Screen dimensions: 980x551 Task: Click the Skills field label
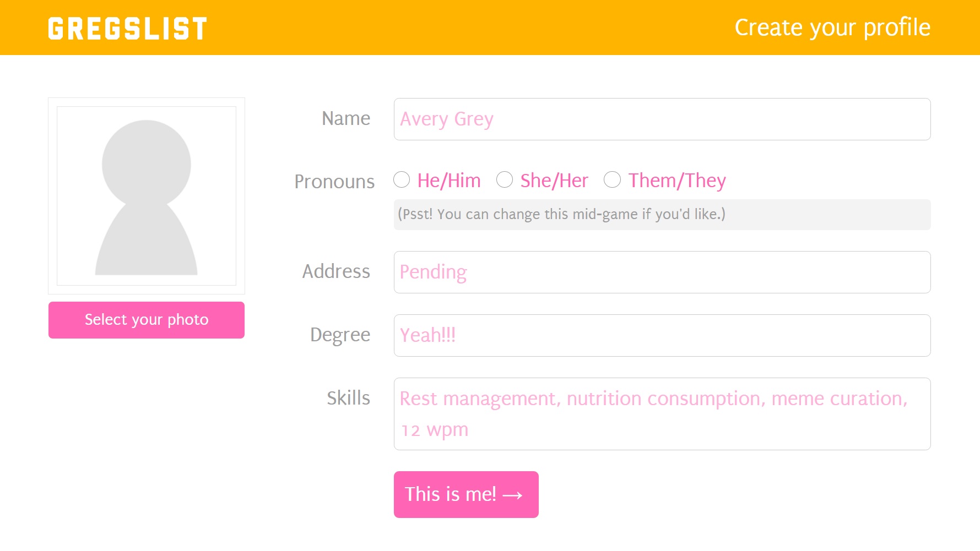click(x=348, y=398)
